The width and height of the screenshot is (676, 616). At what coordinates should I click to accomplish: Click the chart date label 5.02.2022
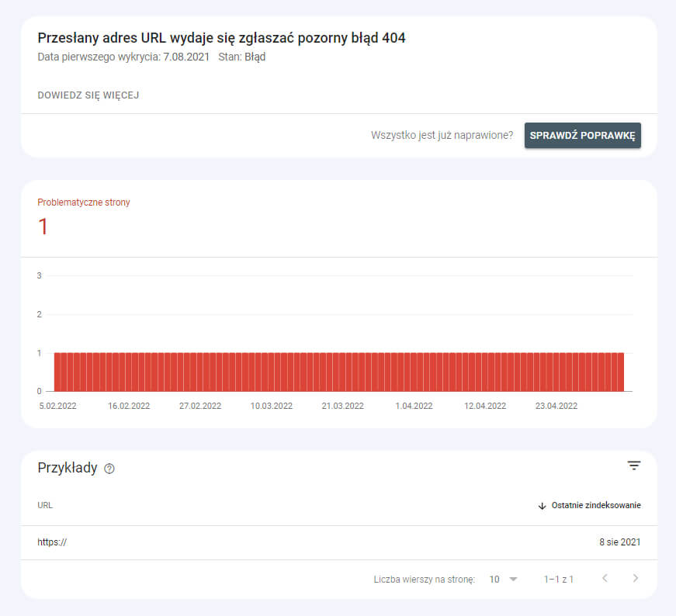[x=57, y=405]
